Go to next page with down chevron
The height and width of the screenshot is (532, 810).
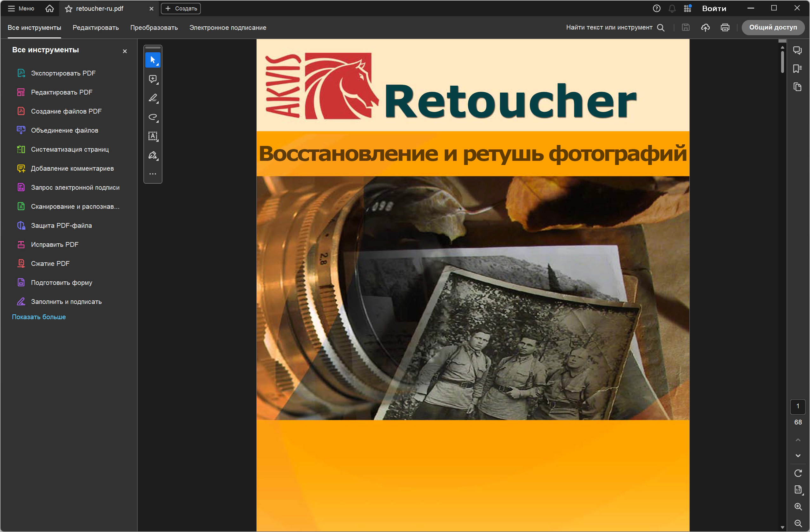point(798,456)
